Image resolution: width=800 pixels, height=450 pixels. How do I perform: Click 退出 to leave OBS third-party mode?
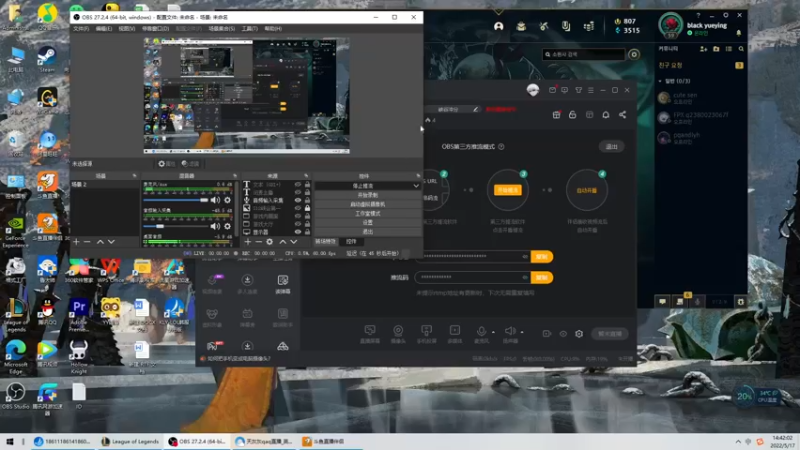pyautogui.click(x=611, y=146)
